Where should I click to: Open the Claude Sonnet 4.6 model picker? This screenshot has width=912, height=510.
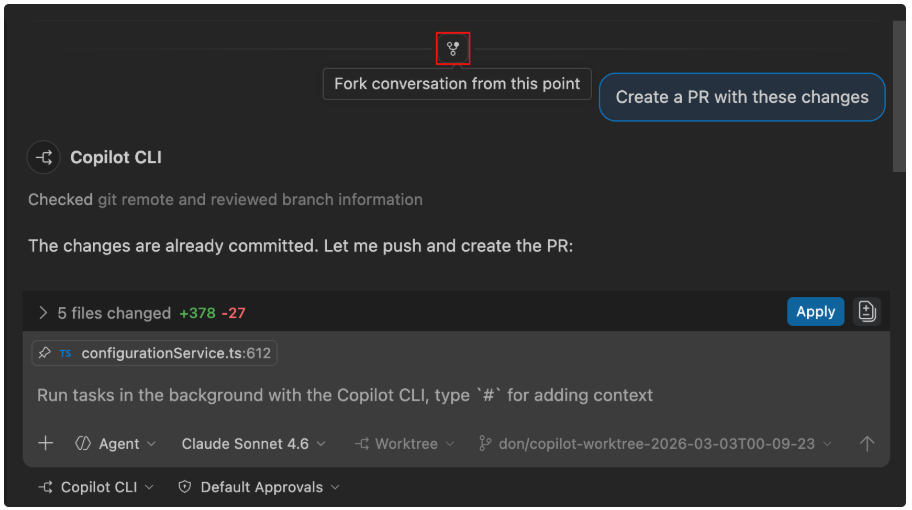coord(254,444)
